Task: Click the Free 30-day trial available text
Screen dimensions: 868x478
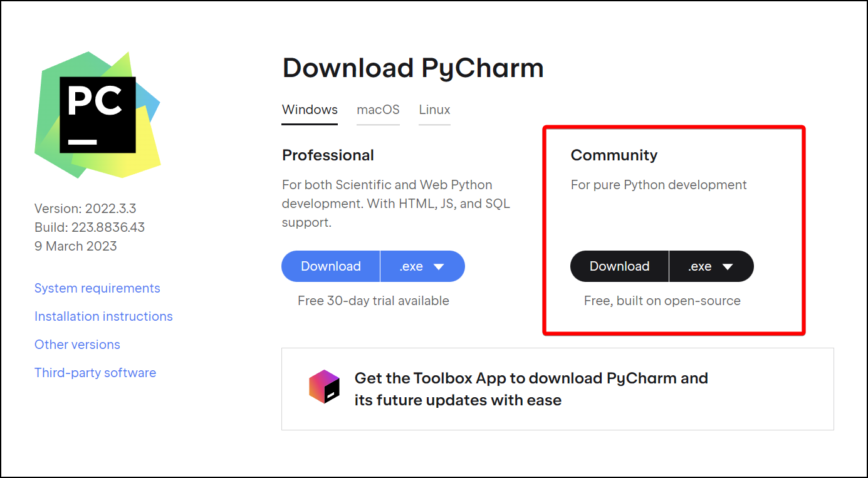Action: tap(373, 301)
